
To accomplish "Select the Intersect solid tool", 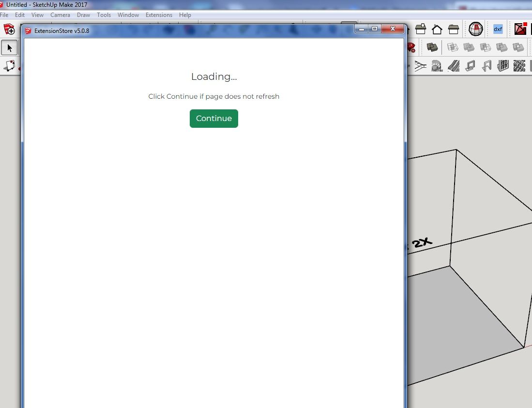I will pos(453,47).
